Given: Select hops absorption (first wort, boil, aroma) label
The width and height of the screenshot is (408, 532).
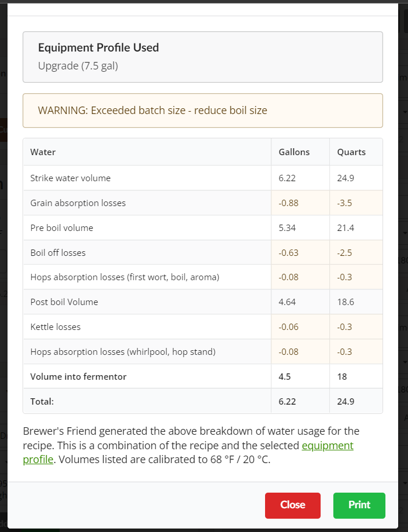Looking at the screenshot, I should [x=124, y=277].
